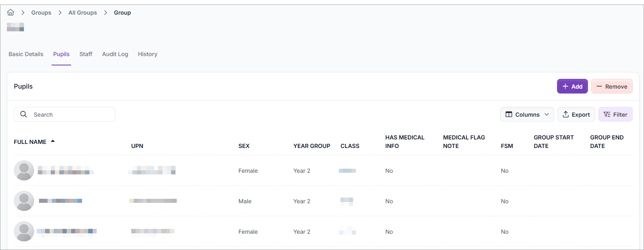Open the Staff tab

(86, 54)
